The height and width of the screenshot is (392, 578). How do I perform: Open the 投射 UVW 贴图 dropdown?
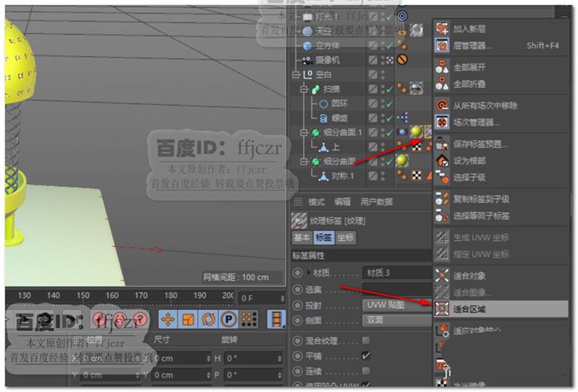[397, 305]
